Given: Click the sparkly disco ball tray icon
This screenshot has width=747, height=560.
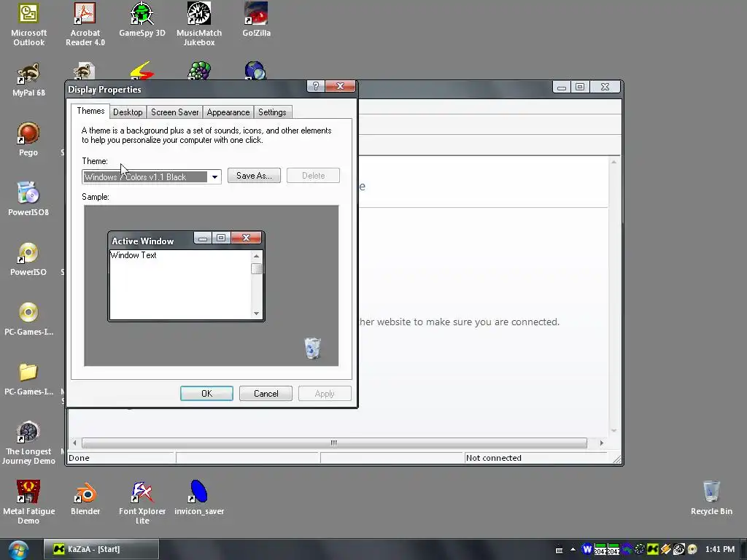Looking at the screenshot, I should tap(639, 549).
